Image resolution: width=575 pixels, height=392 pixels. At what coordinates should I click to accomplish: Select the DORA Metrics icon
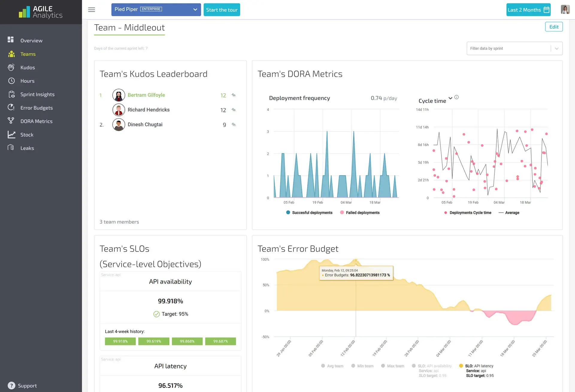(x=11, y=121)
